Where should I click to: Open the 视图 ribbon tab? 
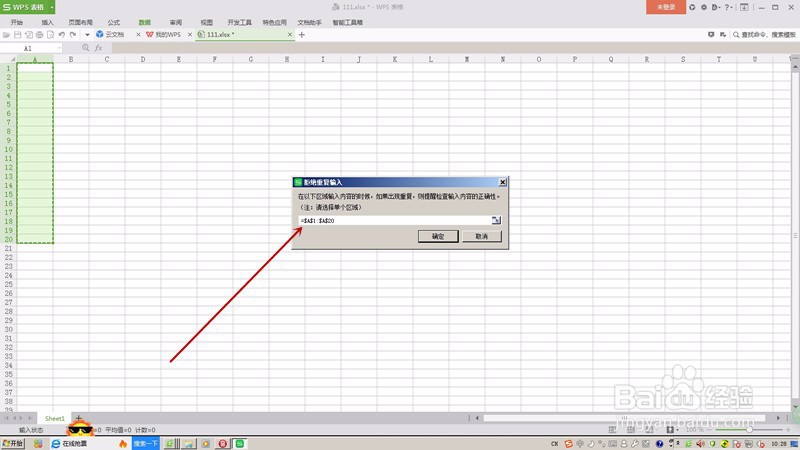click(207, 22)
